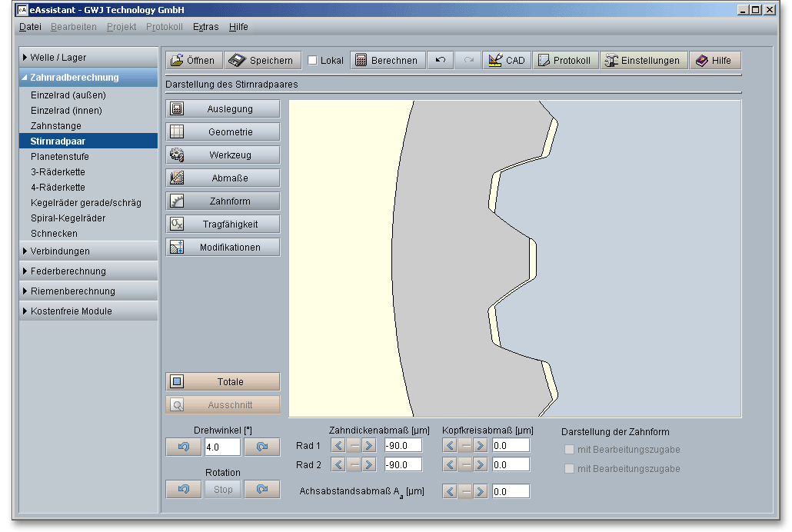Select Planetenstufe in the sidebar
The height and width of the screenshot is (532, 792).
click(60, 157)
